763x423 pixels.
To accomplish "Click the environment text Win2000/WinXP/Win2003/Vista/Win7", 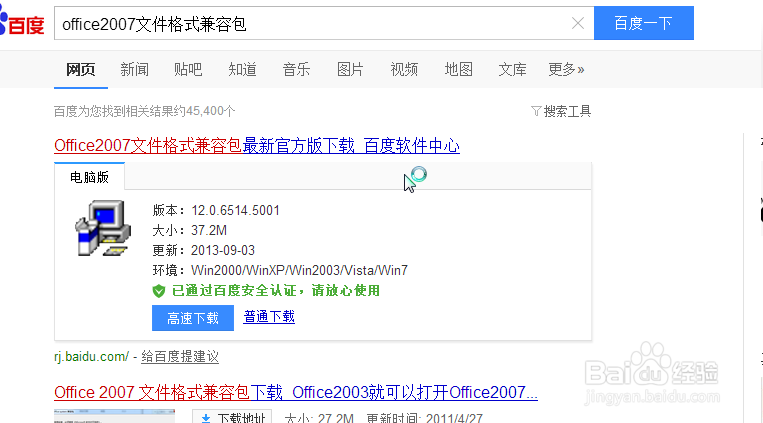I will tap(299, 270).
